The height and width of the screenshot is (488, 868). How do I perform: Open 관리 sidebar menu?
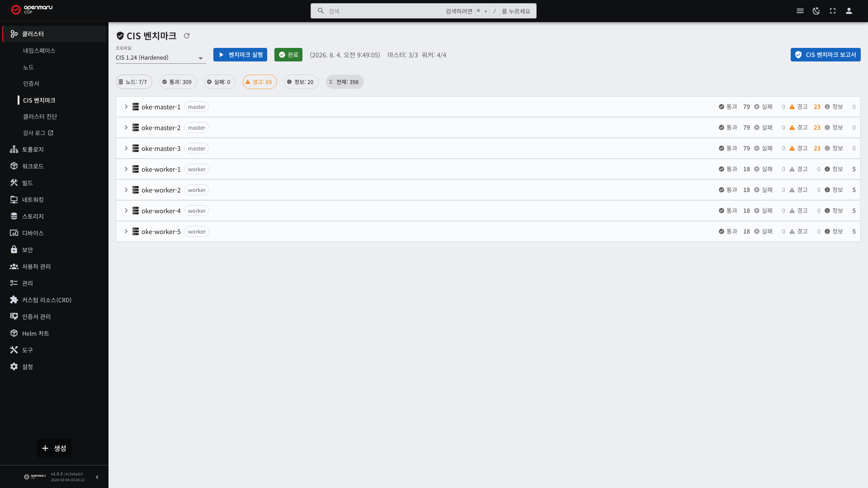coord(54,283)
